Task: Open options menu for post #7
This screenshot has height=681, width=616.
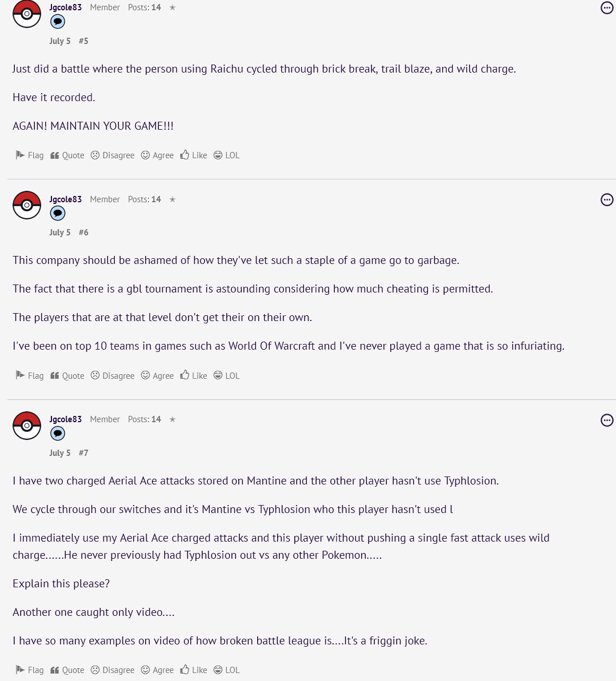Action: (607, 420)
